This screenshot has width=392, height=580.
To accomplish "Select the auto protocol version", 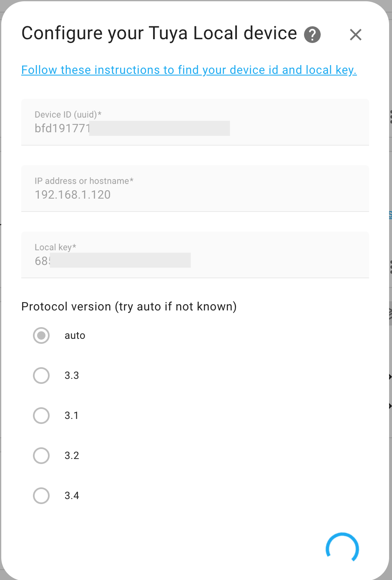I will tap(41, 335).
